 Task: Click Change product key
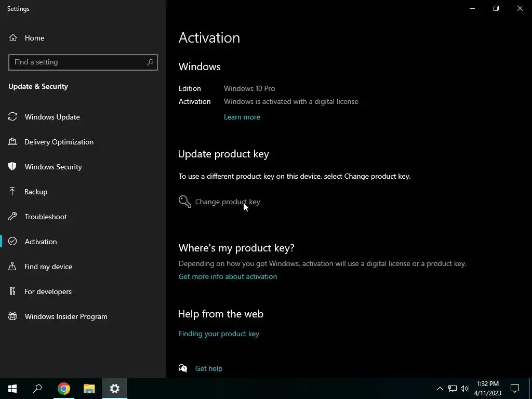click(228, 202)
